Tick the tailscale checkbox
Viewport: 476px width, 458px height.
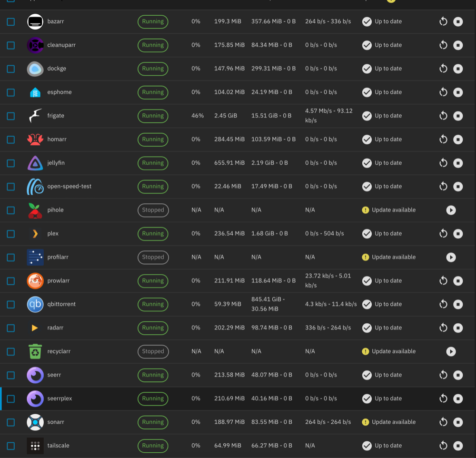(x=11, y=446)
